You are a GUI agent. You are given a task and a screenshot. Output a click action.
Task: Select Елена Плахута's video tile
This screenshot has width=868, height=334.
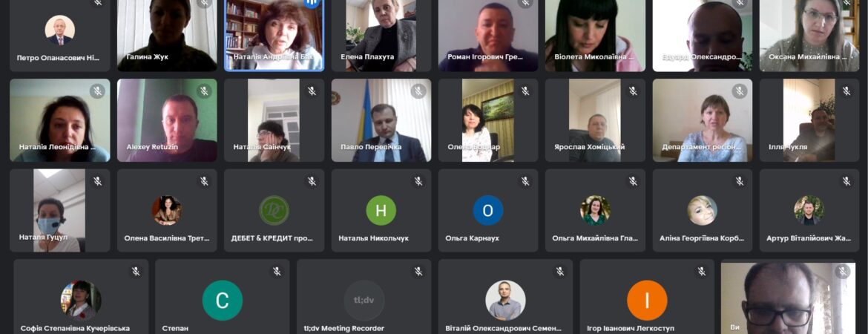tap(381, 36)
